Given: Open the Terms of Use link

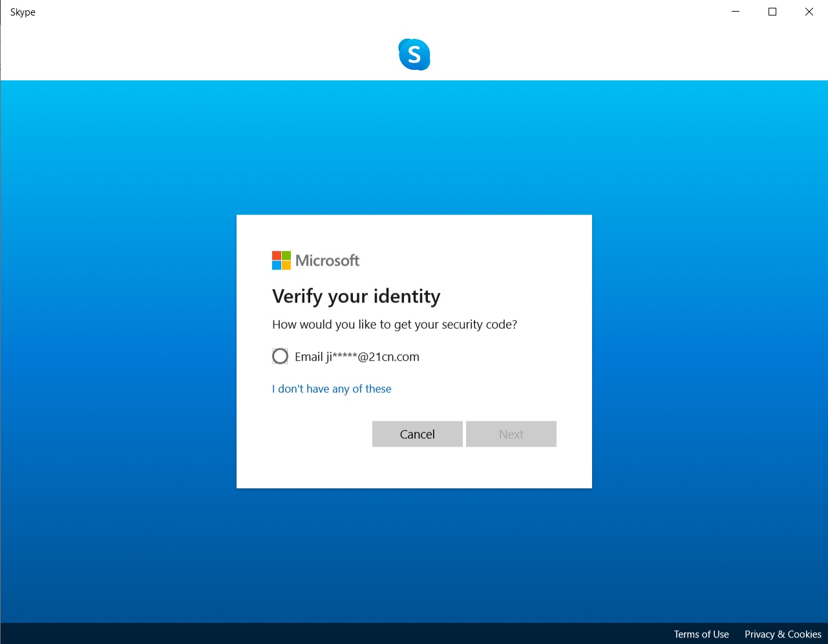Looking at the screenshot, I should click(701, 634).
